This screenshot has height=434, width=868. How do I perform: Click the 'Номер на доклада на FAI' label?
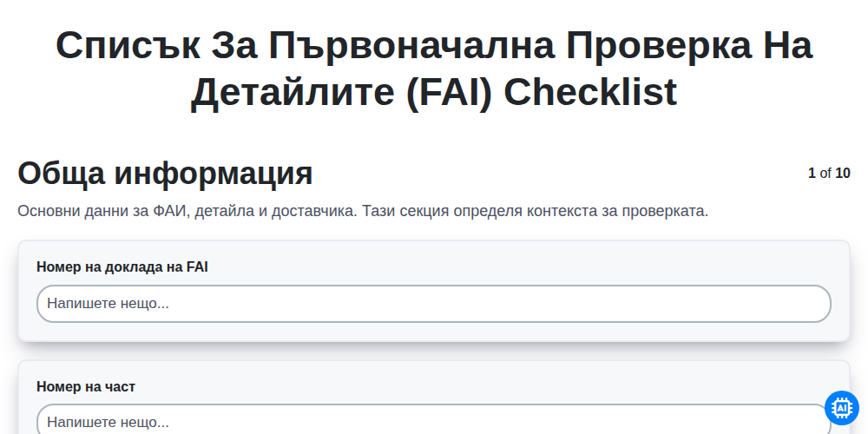click(x=122, y=267)
